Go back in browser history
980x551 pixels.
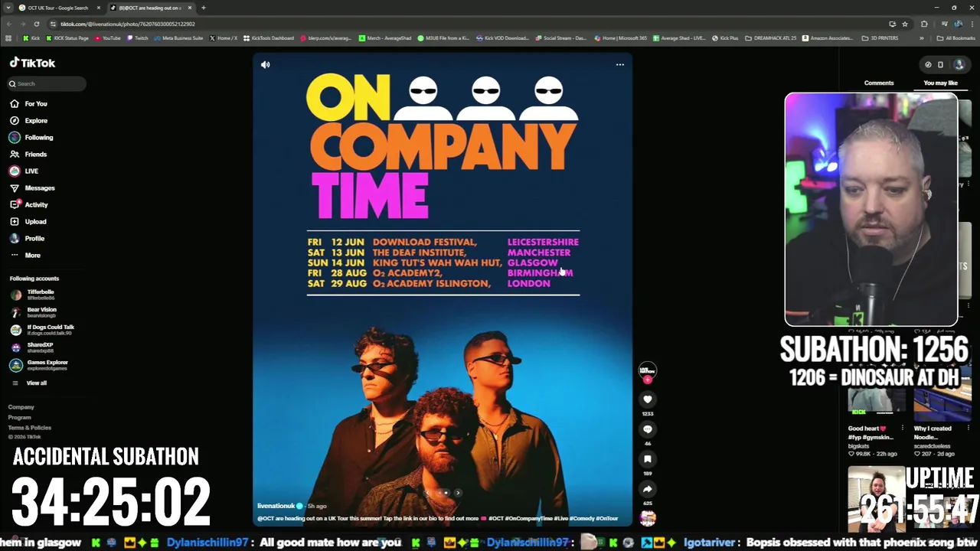(x=8, y=24)
